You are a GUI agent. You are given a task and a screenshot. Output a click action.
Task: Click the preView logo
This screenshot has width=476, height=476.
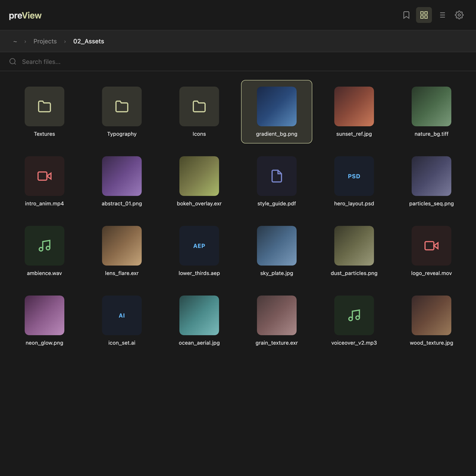[25, 15]
